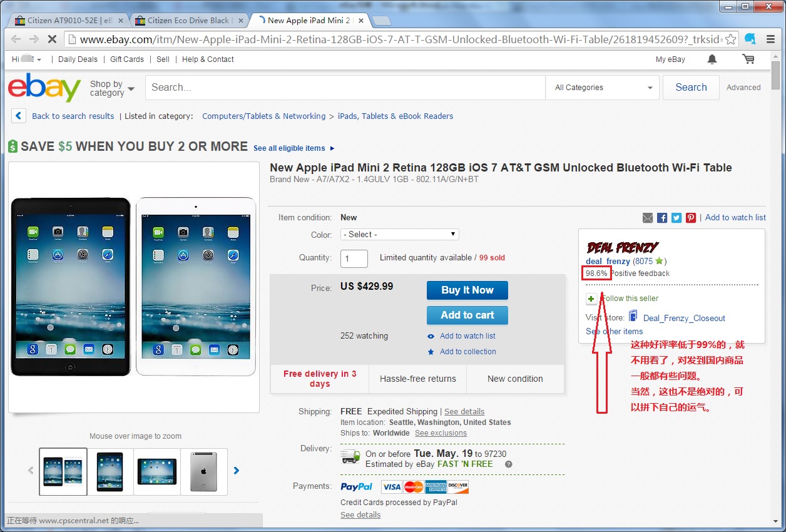Click back arrow beside search results

click(x=19, y=116)
